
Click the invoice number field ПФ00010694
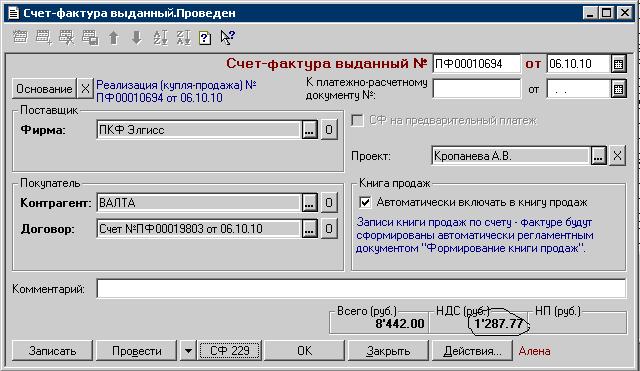tap(476, 64)
